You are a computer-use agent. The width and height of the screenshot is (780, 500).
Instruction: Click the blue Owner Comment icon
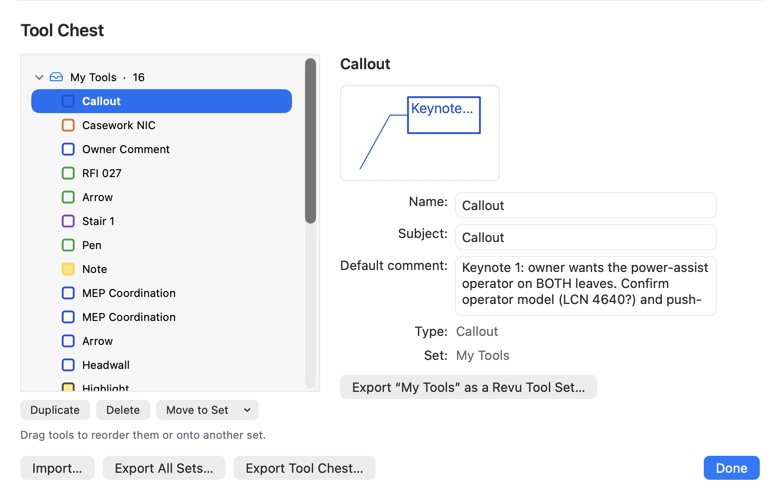tap(68, 149)
